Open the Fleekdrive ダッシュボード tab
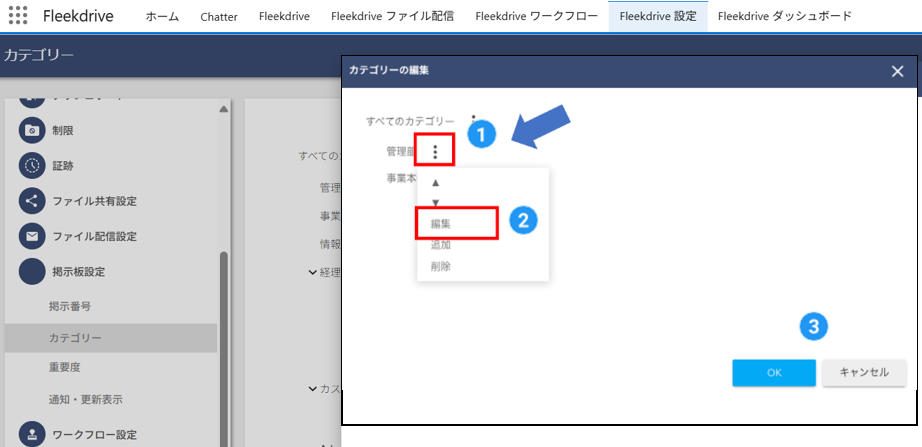The width and height of the screenshot is (922, 447). pyautogui.click(x=784, y=16)
